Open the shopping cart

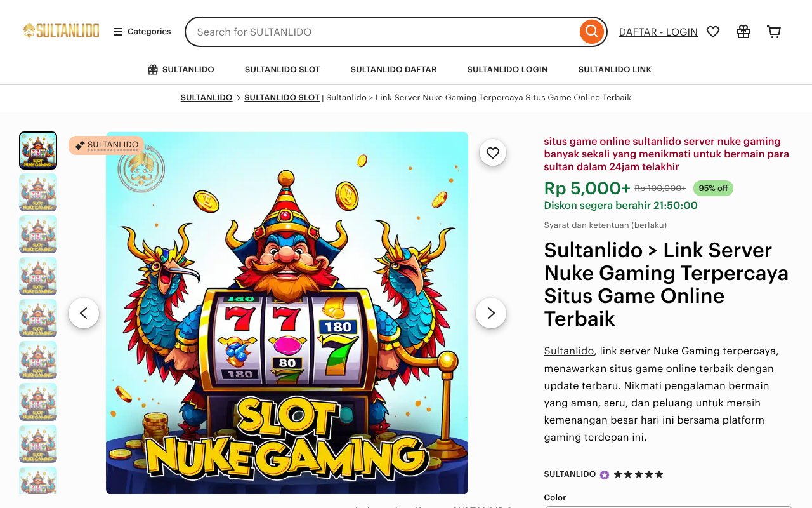[774, 32]
